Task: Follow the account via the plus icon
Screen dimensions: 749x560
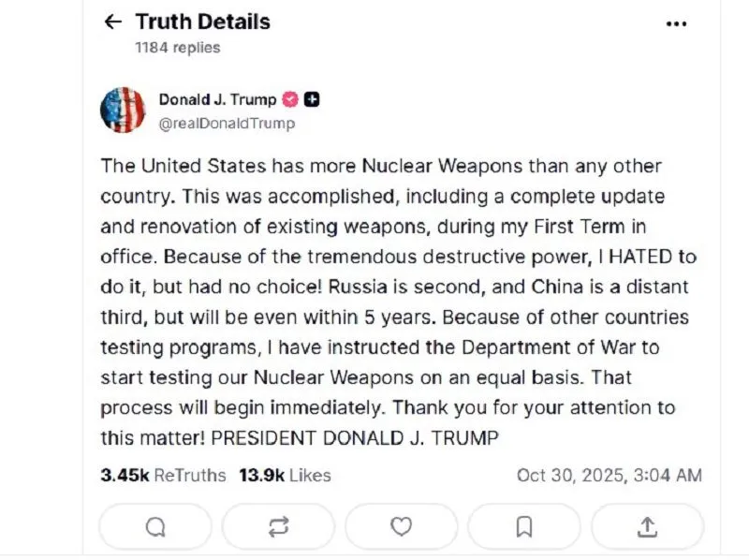Action: [311, 97]
